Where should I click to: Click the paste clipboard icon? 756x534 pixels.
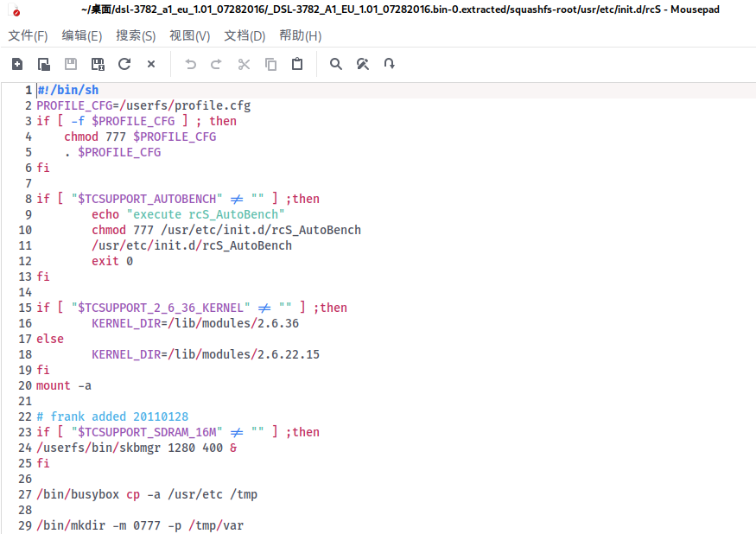(x=297, y=64)
